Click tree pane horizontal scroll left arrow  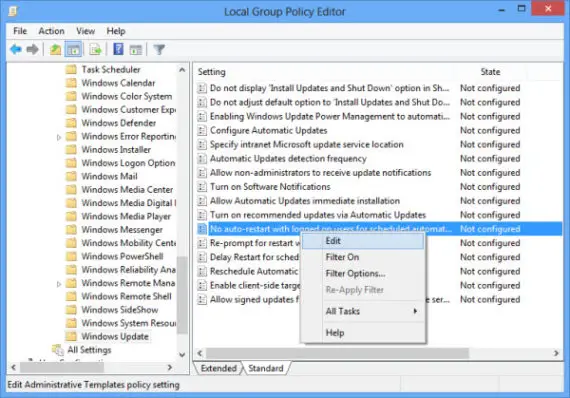point(13,367)
